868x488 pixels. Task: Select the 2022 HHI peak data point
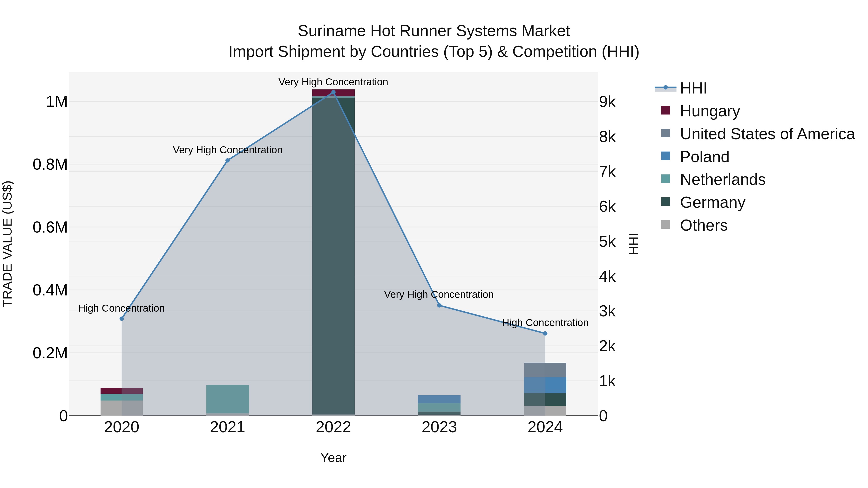tap(333, 92)
